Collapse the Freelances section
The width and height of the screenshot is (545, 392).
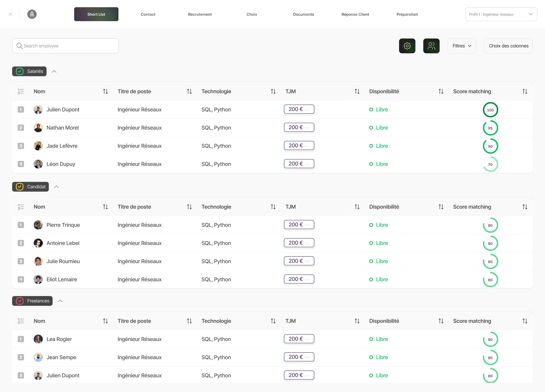[60, 301]
